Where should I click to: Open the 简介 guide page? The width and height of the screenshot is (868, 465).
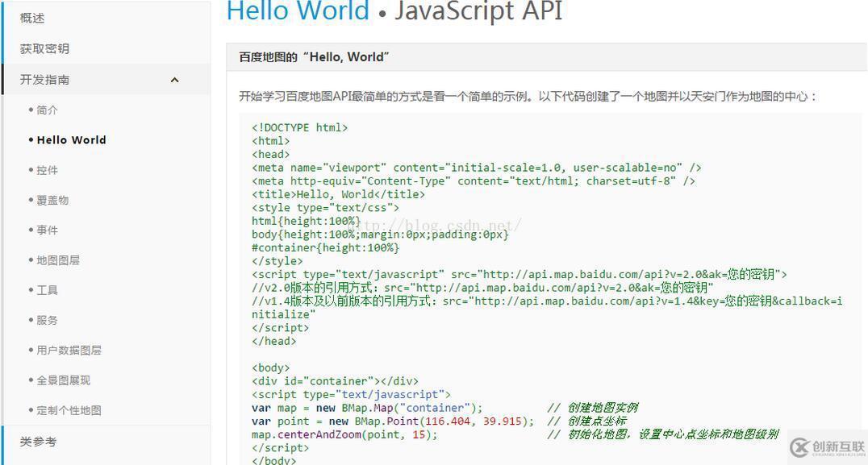pyautogui.click(x=47, y=110)
